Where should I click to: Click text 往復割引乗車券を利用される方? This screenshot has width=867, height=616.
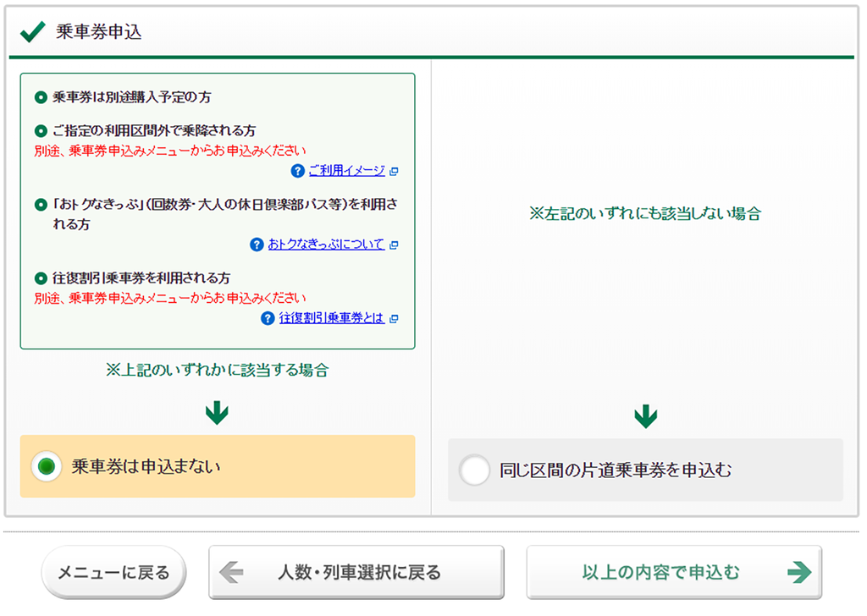[141, 278]
